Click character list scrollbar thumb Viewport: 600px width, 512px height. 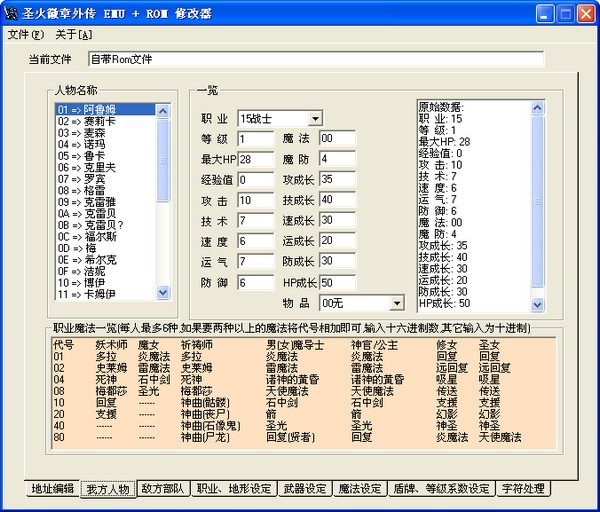click(163, 160)
